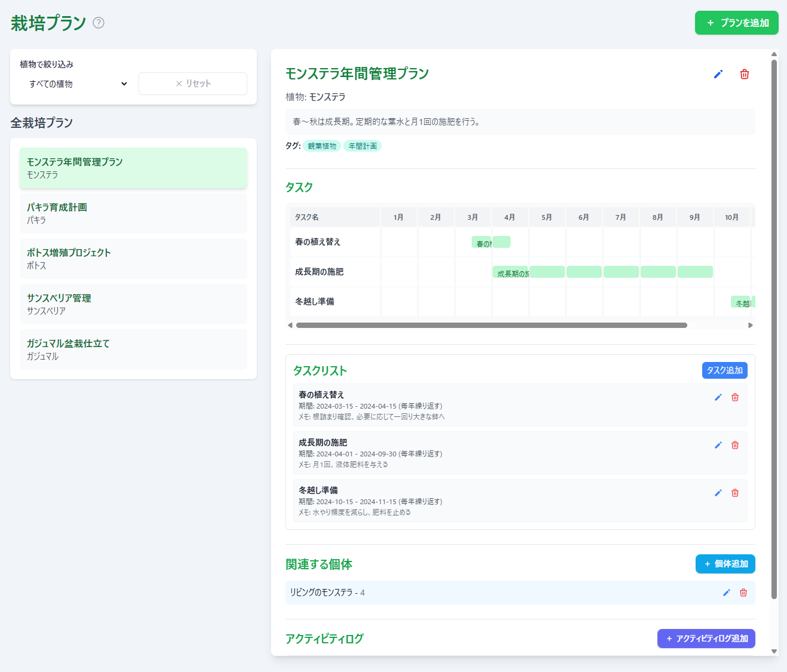
Task: Click 冬越し準備 row label in Gantt chart
Action: click(x=315, y=302)
